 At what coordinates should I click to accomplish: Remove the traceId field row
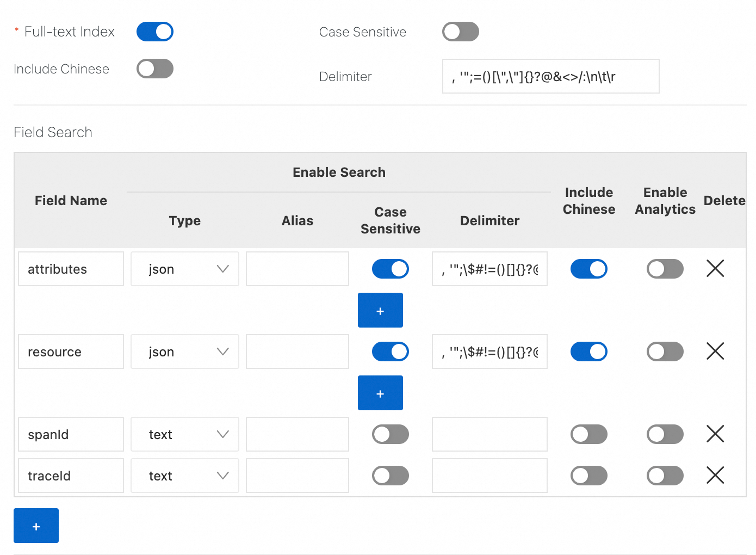(x=715, y=475)
